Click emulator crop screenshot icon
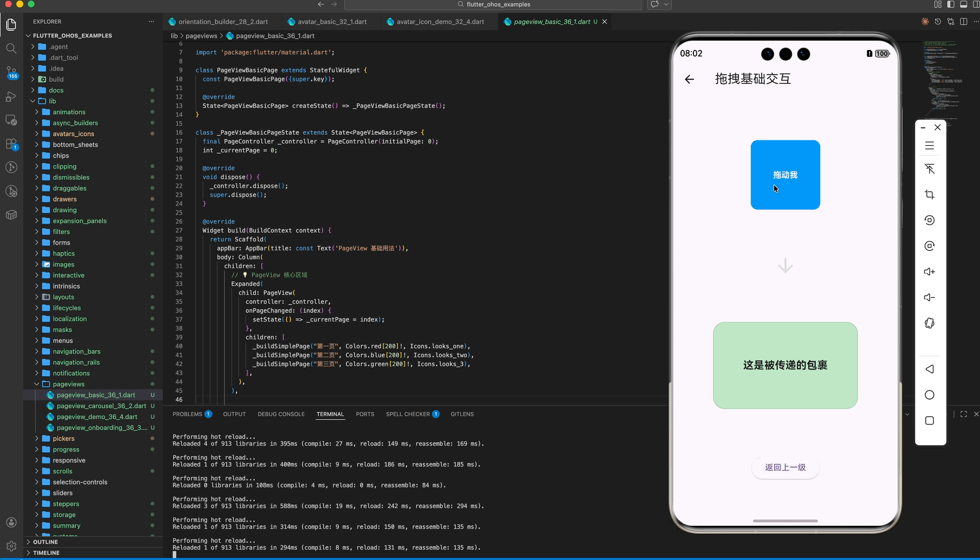Viewport: 980px width, 560px height. [929, 194]
